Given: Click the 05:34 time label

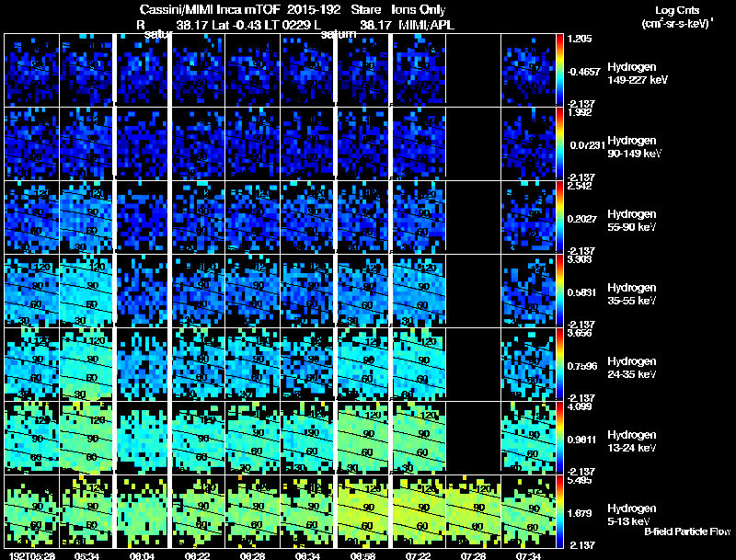Looking at the screenshot, I should coord(86,556).
